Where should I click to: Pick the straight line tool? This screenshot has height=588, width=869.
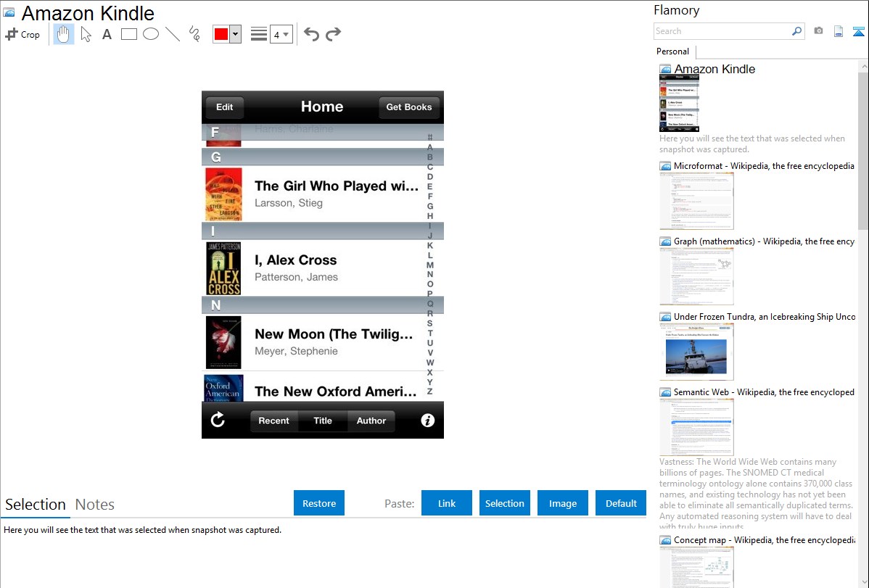[173, 34]
